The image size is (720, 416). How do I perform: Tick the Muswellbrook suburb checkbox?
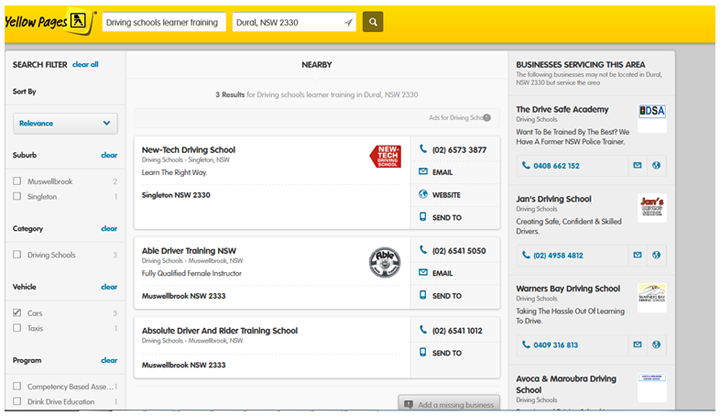17,182
